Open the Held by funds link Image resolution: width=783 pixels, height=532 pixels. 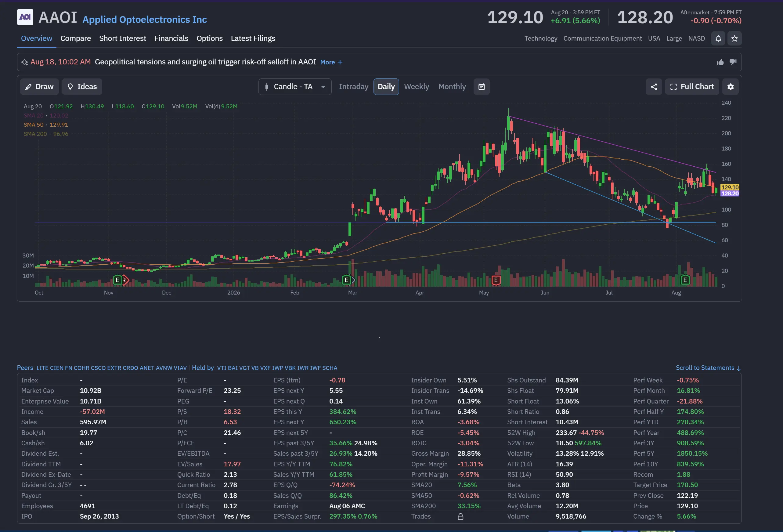tap(203, 367)
